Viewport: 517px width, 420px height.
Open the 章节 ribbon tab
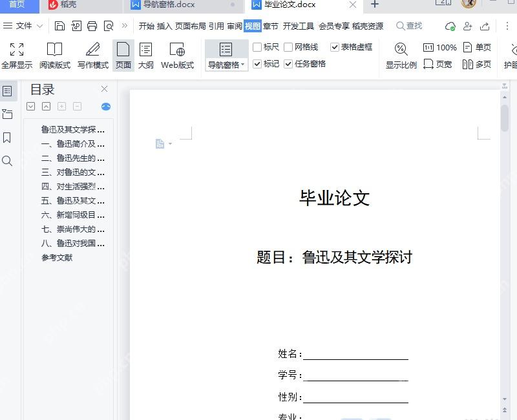point(271,26)
